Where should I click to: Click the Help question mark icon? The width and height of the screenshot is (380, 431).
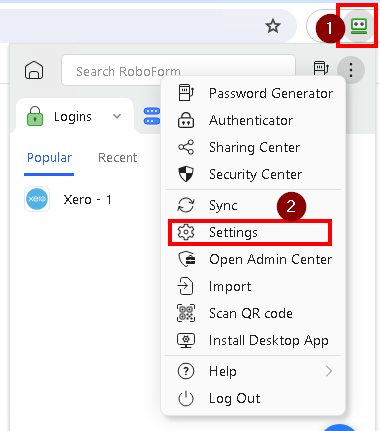(186, 371)
